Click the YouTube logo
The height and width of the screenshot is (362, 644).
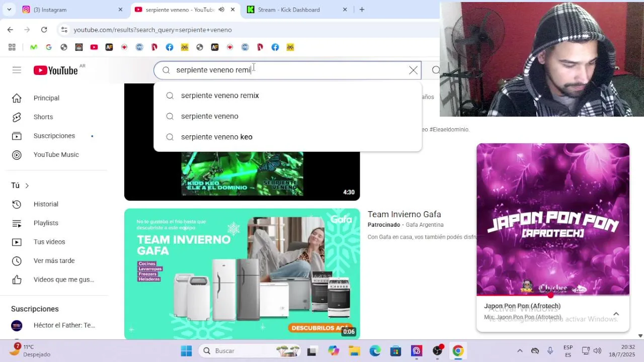[55, 70]
